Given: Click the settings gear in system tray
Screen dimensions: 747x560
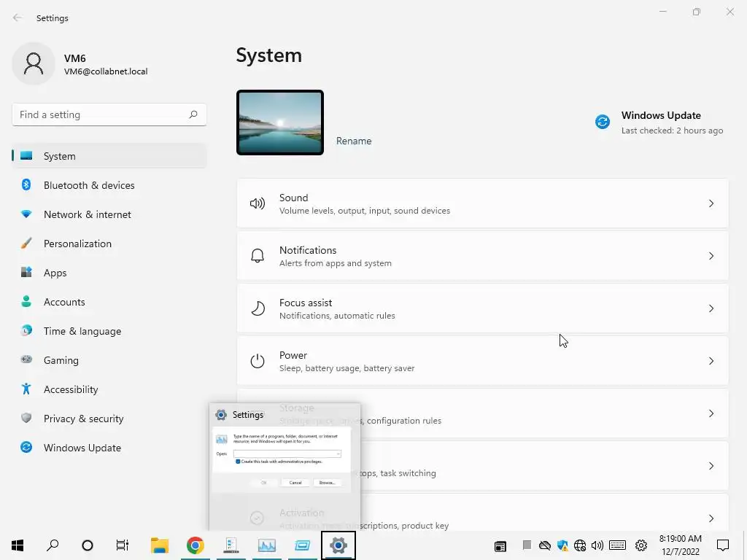Looking at the screenshot, I should click(641, 545).
